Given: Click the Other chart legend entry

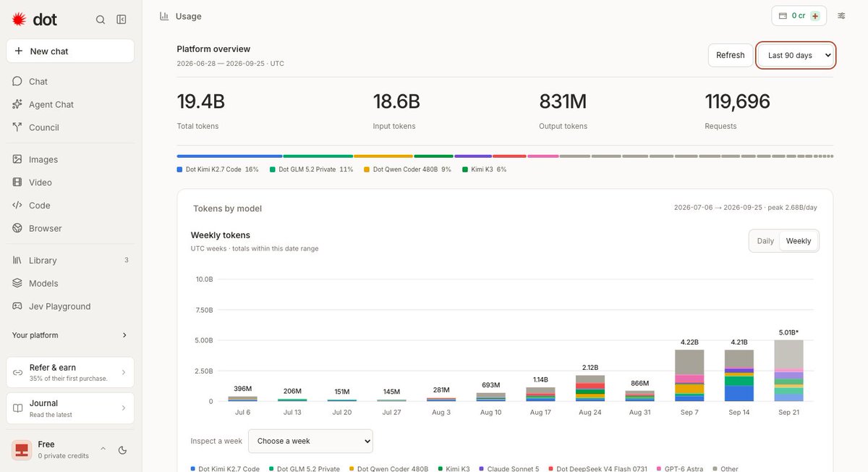Looking at the screenshot, I should click(726, 469).
